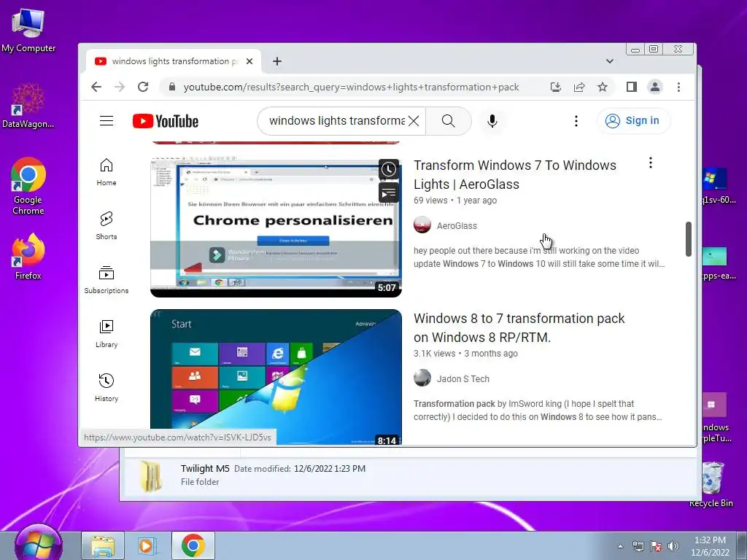The height and width of the screenshot is (560, 747).
Task: Add AeroGlass video to queue
Action: pyautogui.click(x=389, y=192)
